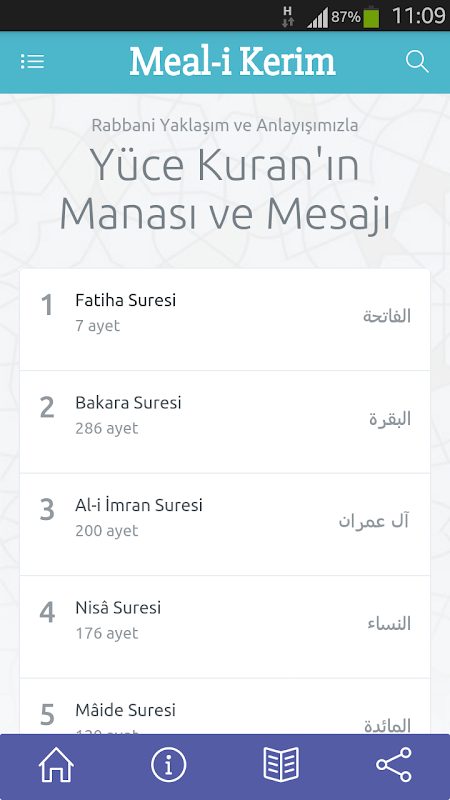Go to the home icon
This screenshot has width=450, height=800.
56,764
